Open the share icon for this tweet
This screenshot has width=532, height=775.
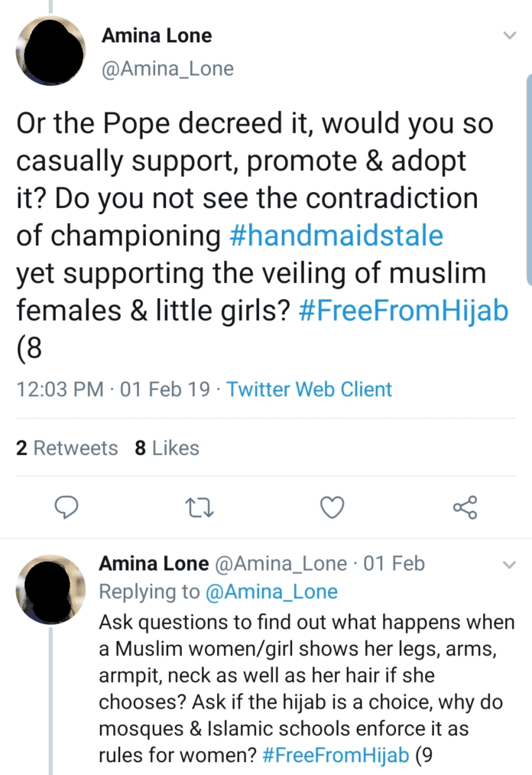pos(465,507)
